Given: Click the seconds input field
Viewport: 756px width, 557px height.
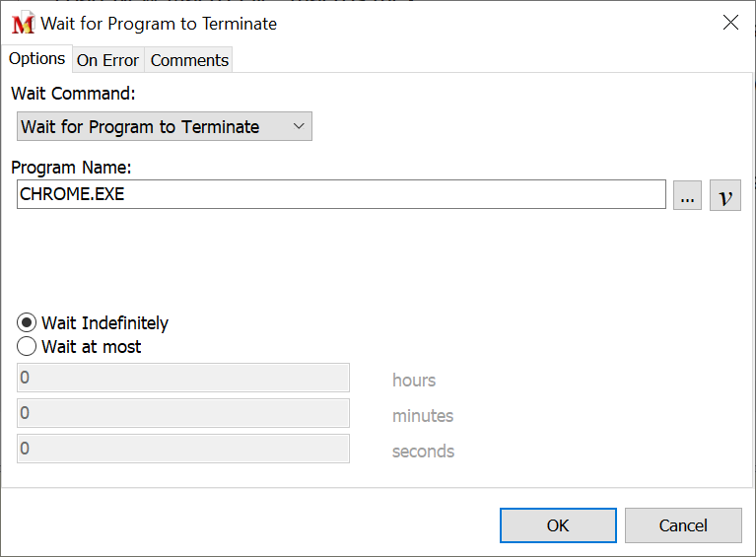Looking at the screenshot, I should pyautogui.click(x=183, y=449).
